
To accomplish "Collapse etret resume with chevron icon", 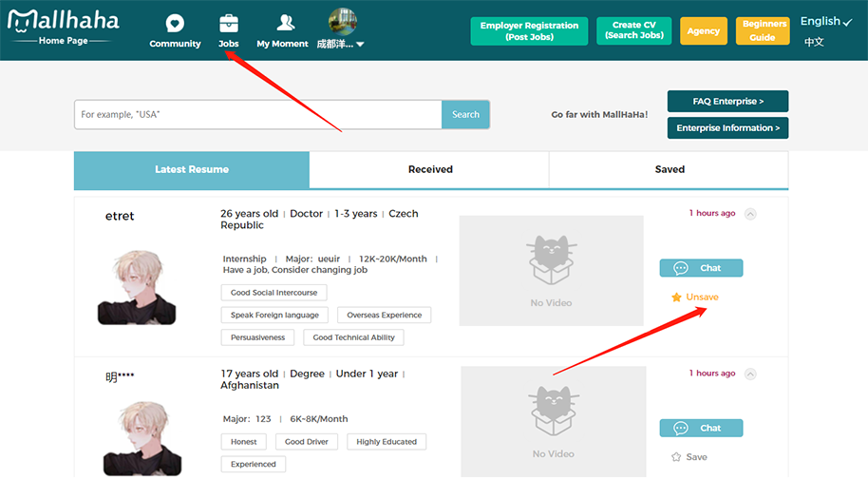I will point(750,214).
